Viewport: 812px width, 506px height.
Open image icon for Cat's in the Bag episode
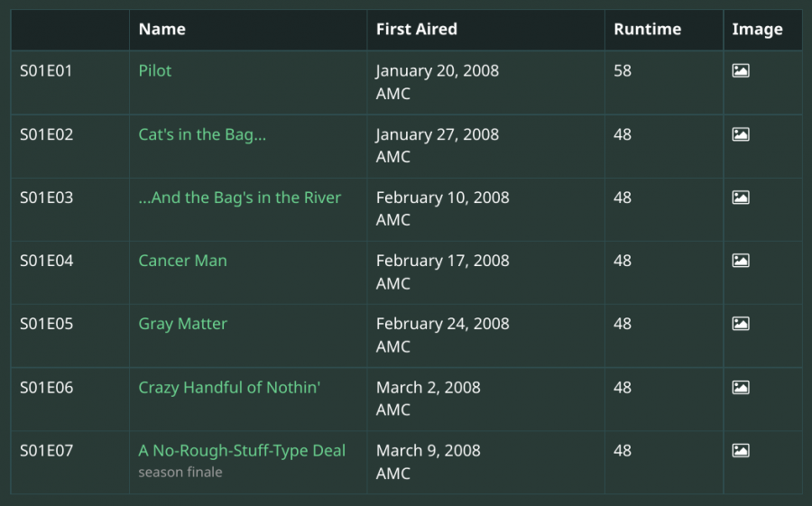(x=741, y=134)
